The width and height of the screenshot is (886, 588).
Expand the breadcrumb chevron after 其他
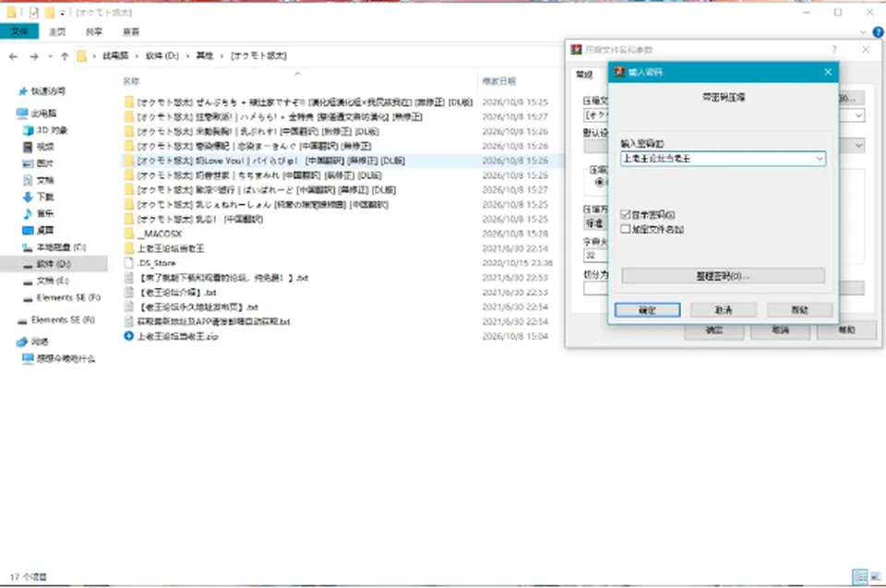tap(222, 56)
